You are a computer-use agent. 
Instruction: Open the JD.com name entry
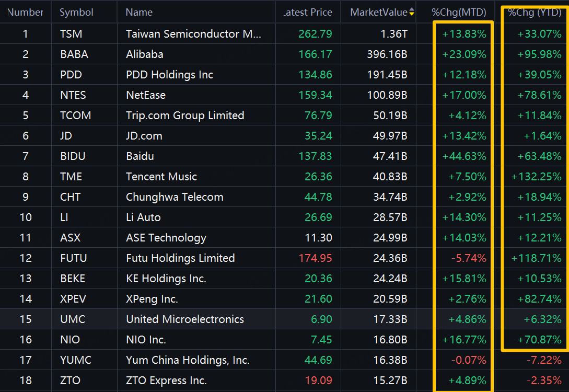point(144,135)
